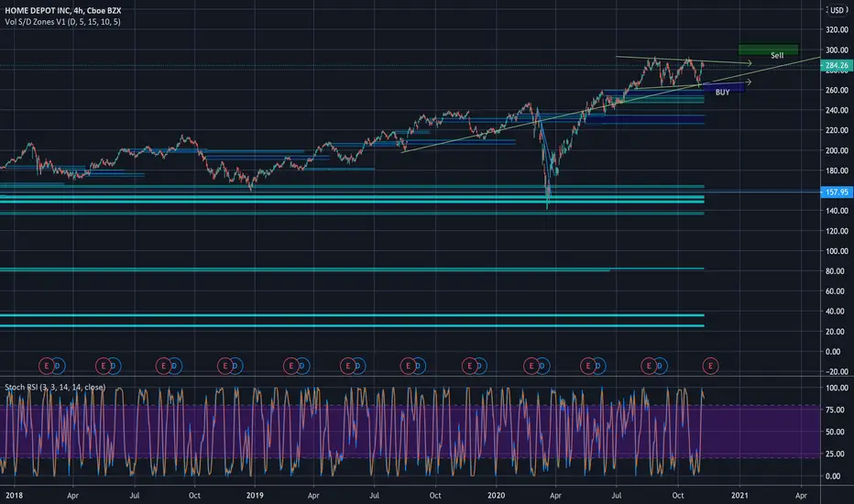Click the 157.95 price level label
Image resolution: width=854 pixels, height=504 pixels.
point(837,192)
